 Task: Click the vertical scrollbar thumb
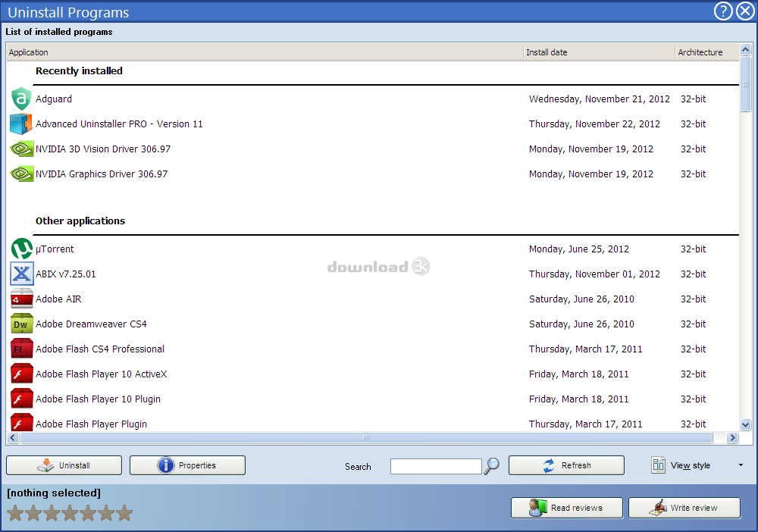click(x=745, y=84)
